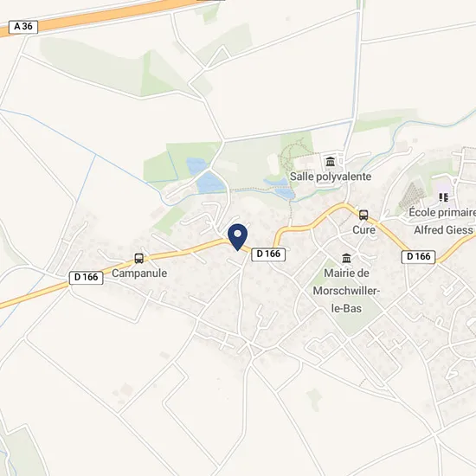Click the D 166 shield below École primaire
This screenshot has height=476, width=476.
click(418, 257)
